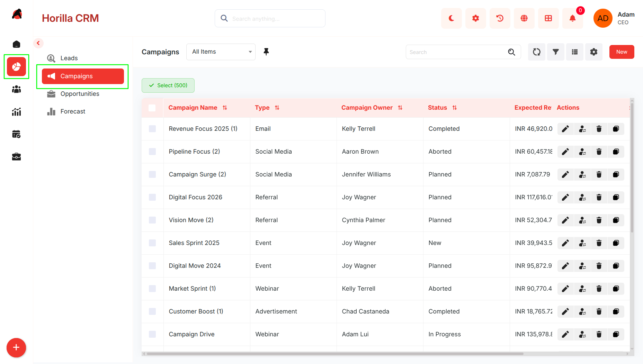Check the Market Sprint (1) row
This screenshot has width=643, height=364.
click(152, 289)
